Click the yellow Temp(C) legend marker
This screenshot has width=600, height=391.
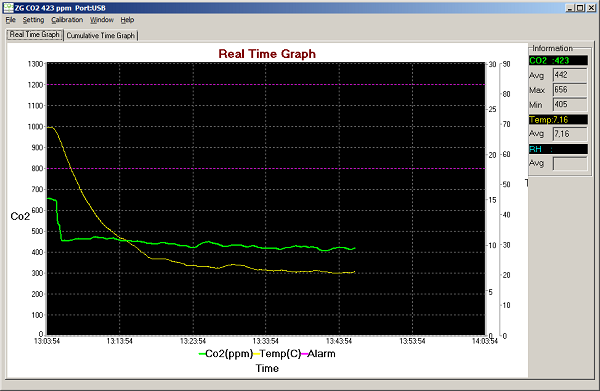256,354
